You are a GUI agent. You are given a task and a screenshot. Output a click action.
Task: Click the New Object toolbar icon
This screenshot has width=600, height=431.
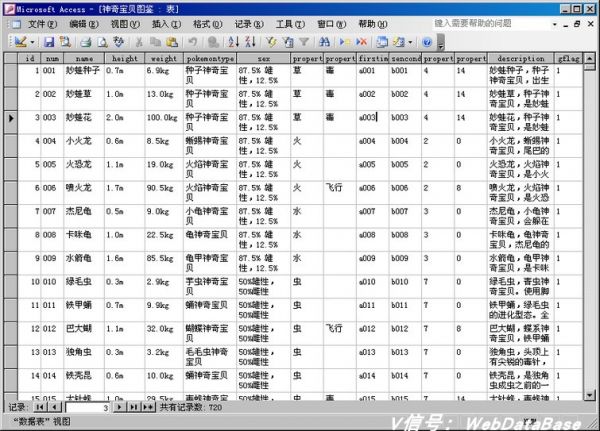tap(399, 42)
